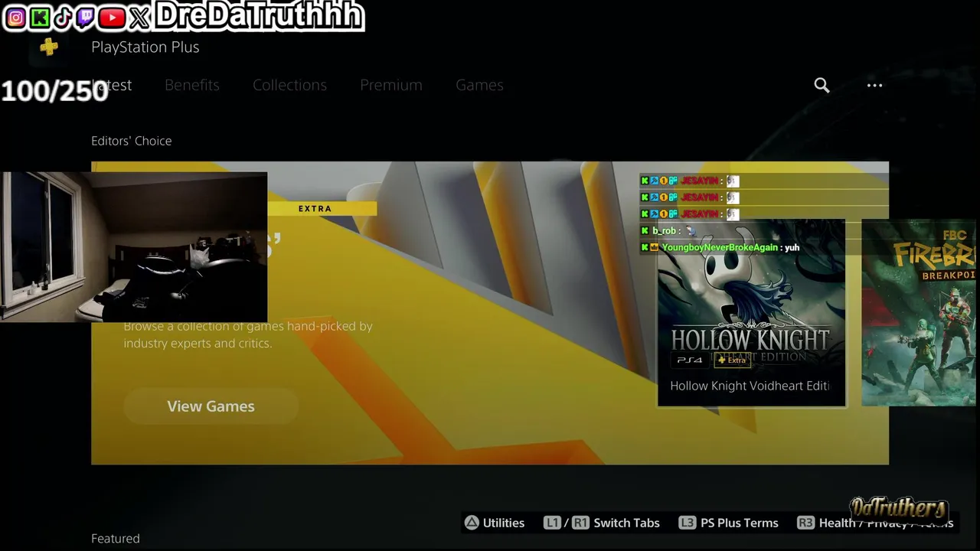Viewport: 980px width, 551px height.
Task: Open the FBC Firebreak game card
Action: pos(920,312)
